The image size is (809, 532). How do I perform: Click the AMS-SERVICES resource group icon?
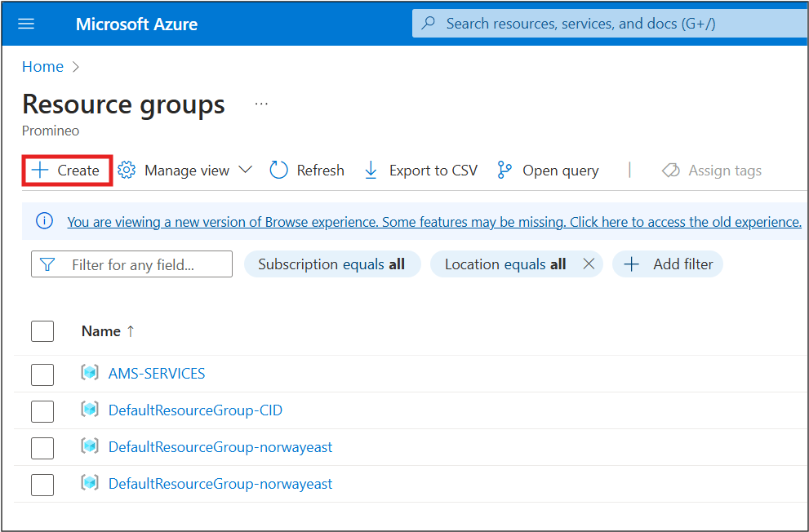(90, 372)
